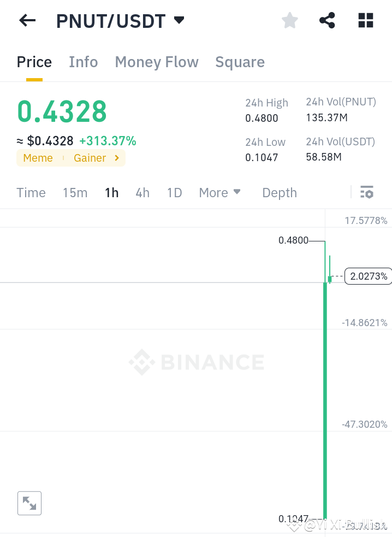Image resolution: width=392 pixels, height=537 pixels.
Task: Open the PNUT/USDT pair selector dropdown
Action: click(x=179, y=20)
